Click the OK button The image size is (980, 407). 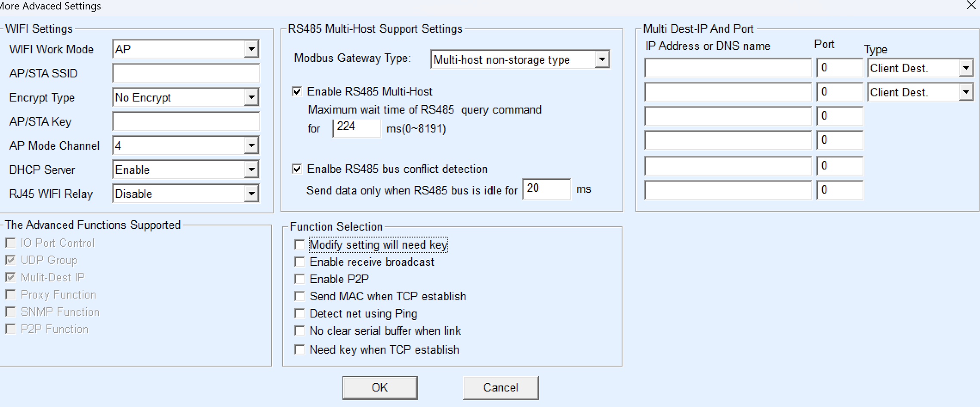pyautogui.click(x=380, y=388)
